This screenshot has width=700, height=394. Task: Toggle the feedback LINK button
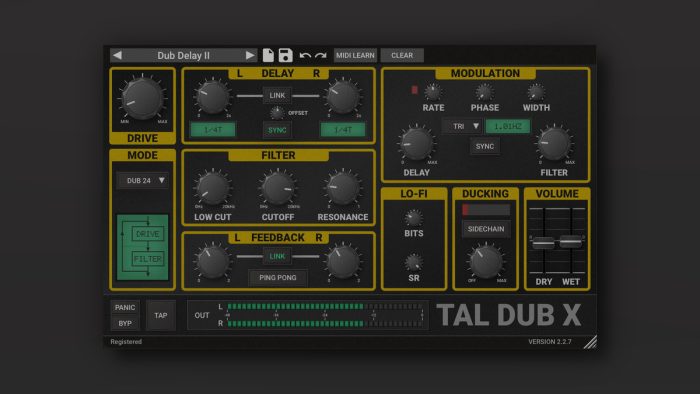[277, 257]
